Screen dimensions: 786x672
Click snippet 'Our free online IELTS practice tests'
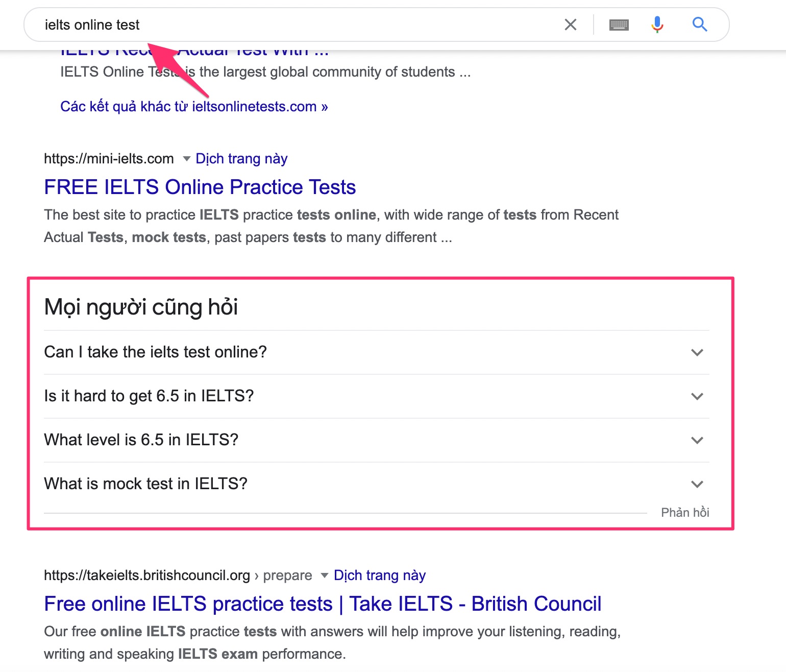160,632
